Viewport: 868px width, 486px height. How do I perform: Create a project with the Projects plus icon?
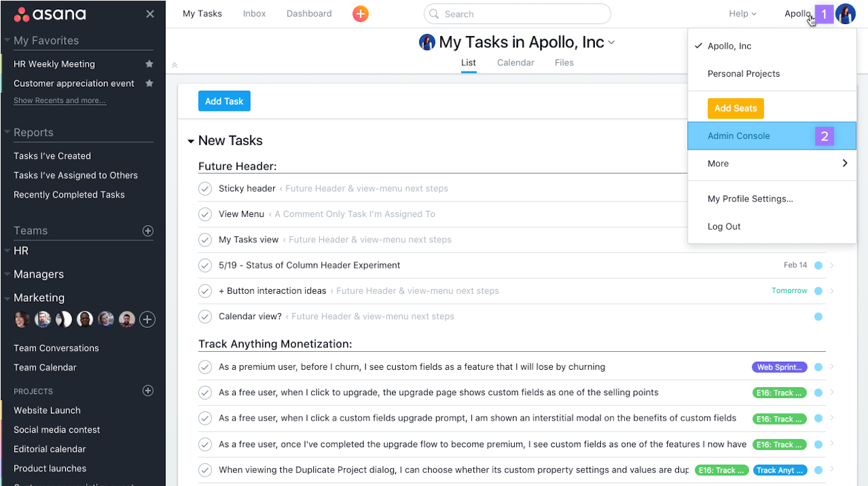click(148, 391)
